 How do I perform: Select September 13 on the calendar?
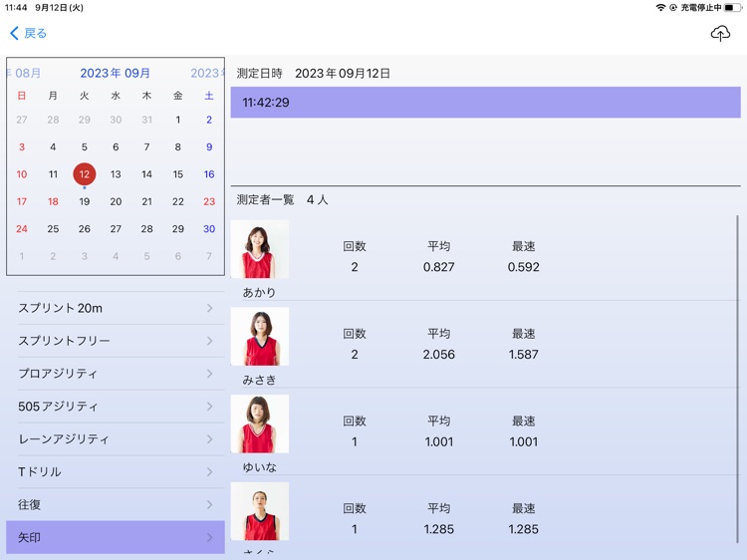point(116,174)
